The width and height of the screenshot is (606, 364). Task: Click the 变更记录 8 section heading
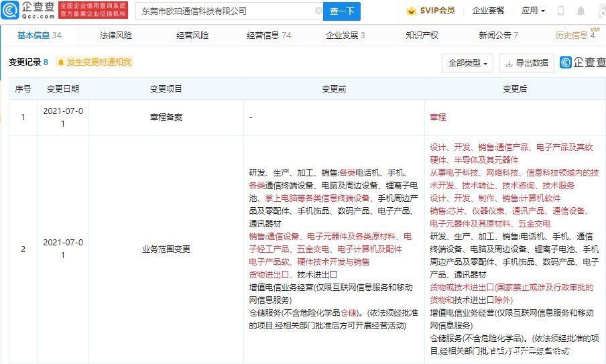point(29,62)
